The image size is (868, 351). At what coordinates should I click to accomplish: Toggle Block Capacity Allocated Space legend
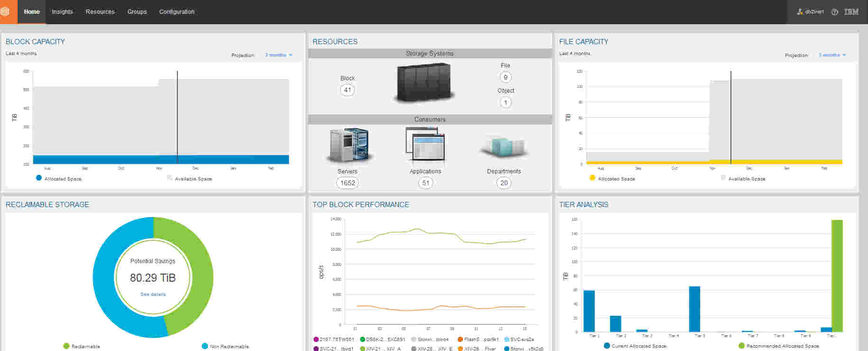59,179
